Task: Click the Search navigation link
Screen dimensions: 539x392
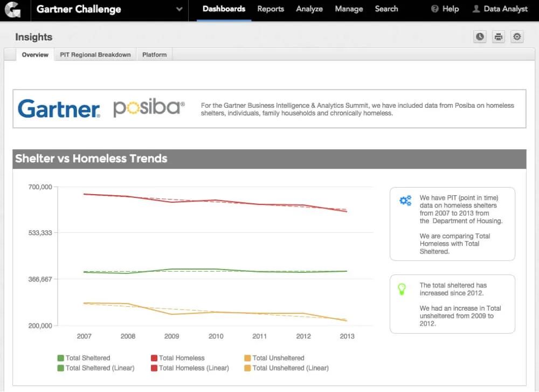Action: pos(386,9)
